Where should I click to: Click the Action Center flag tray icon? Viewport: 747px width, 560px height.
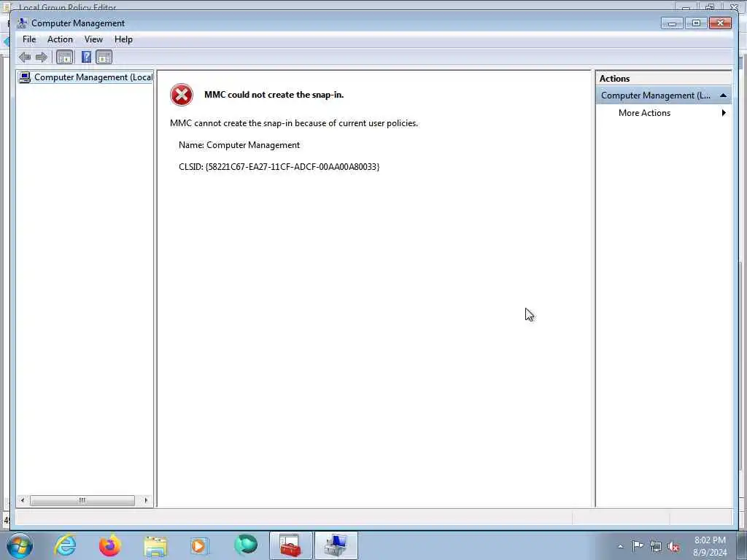[638, 546]
